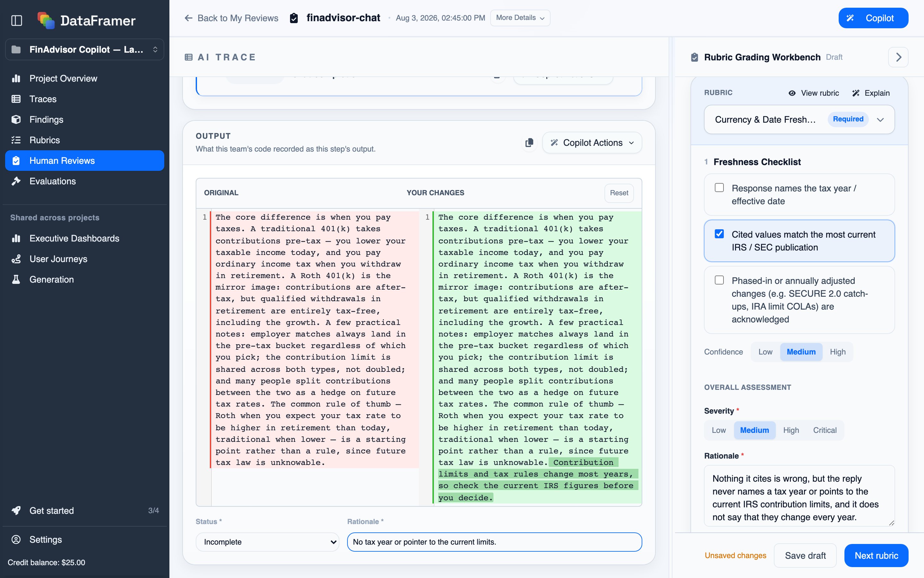Image resolution: width=924 pixels, height=578 pixels.
Task: Set Severity to Critical
Action: (x=825, y=430)
